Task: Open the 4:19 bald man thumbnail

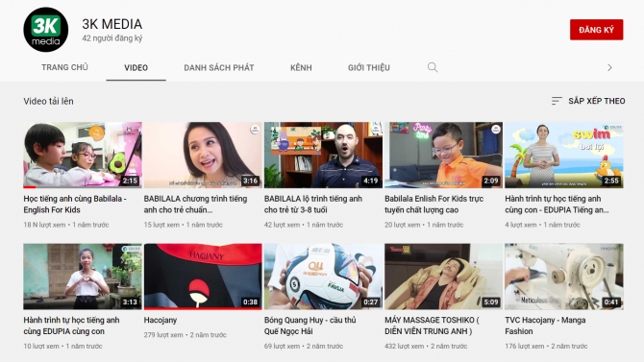Action: pyautogui.click(x=323, y=156)
